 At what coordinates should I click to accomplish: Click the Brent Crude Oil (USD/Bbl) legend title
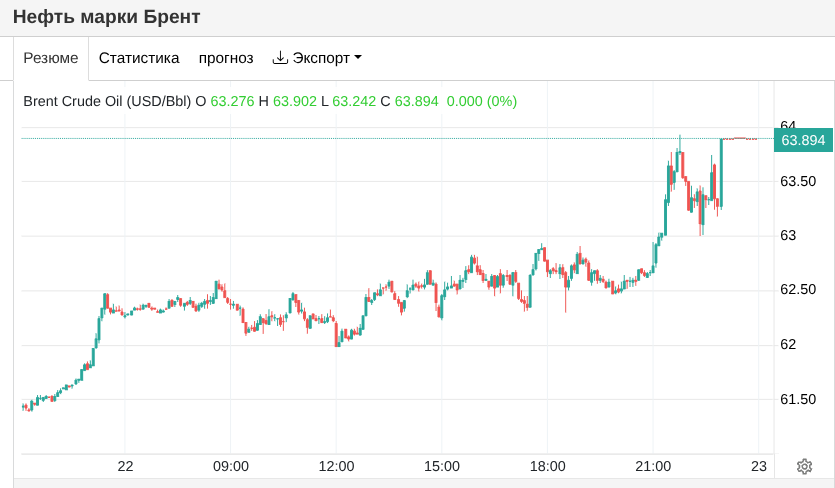tap(107, 101)
